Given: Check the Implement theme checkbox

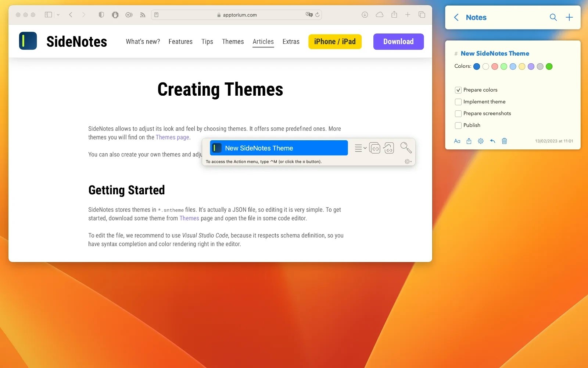Looking at the screenshot, I should 458,102.
